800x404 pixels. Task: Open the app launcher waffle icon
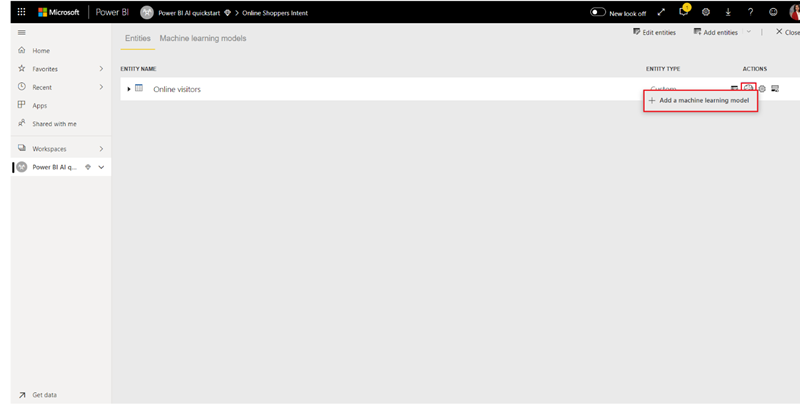tap(21, 12)
